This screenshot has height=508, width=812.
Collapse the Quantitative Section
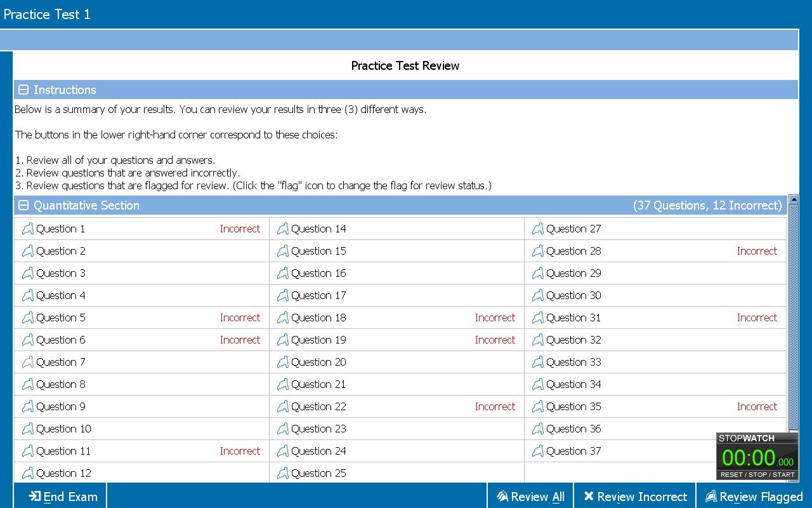pyautogui.click(x=23, y=206)
